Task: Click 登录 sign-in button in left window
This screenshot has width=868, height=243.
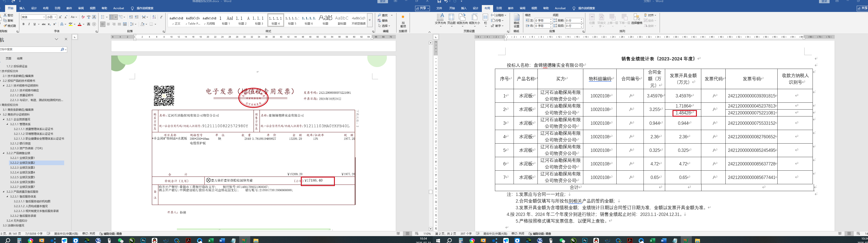Action: coord(383,1)
